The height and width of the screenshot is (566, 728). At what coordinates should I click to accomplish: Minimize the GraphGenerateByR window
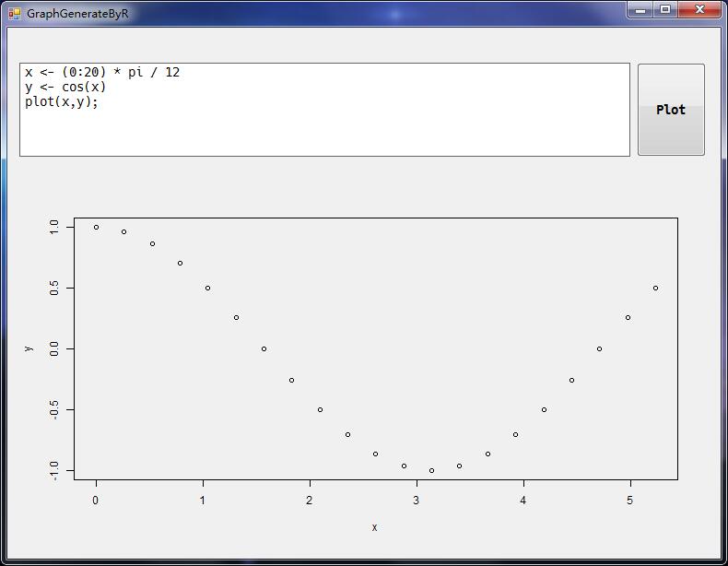click(x=640, y=10)
